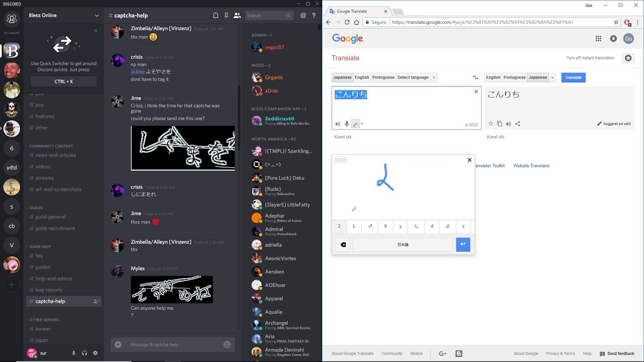Close the Quick Switcher tip
This screenshot has width=644, height=362.
(x=96, y=31)
